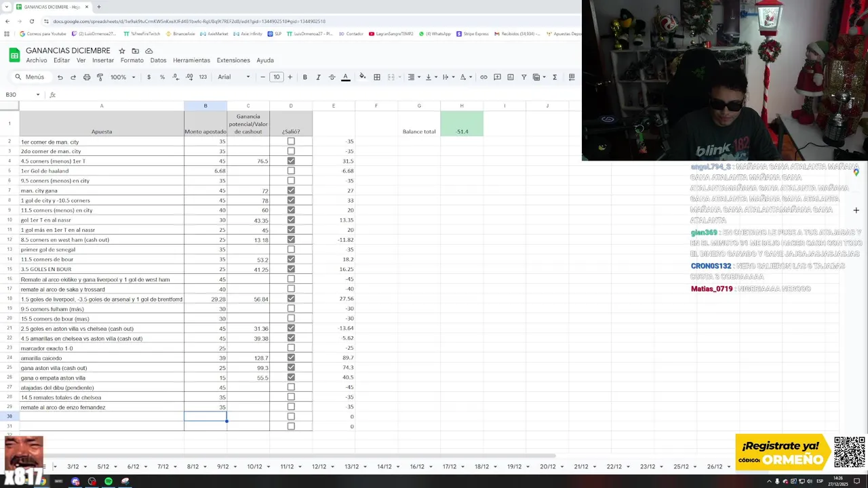This screenshot has width=868, height=488.
Task: Move document using the folder icon
Action: [x=136, y=51]
